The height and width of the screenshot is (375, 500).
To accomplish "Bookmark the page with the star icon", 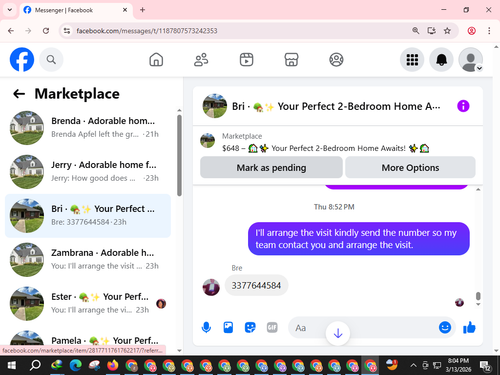I will click(x=447, y=31).
